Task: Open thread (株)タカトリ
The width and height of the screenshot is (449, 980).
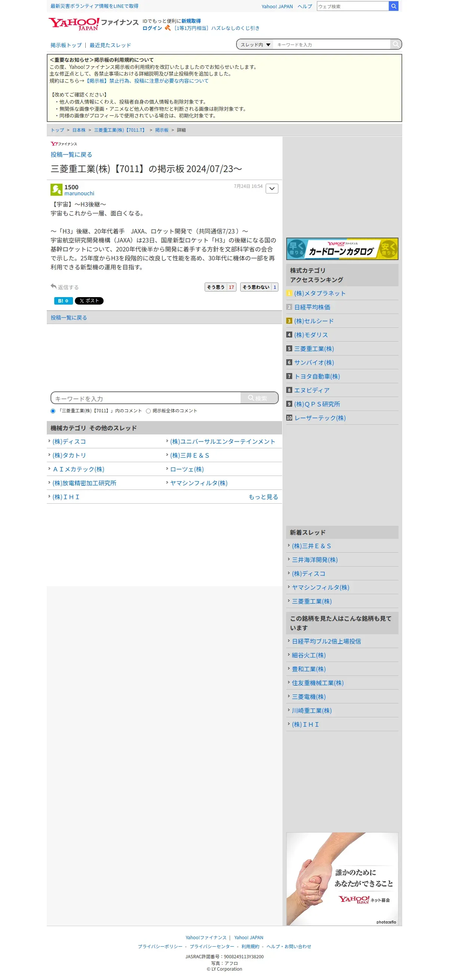Action: 69,455
